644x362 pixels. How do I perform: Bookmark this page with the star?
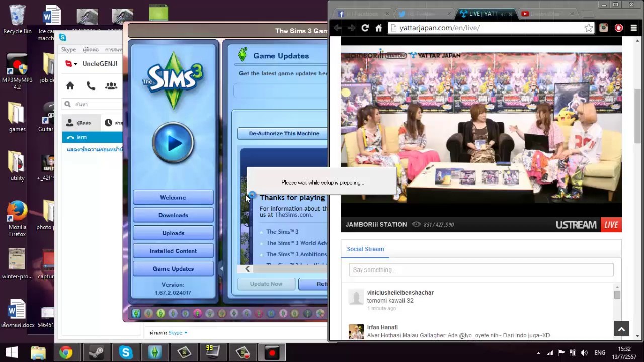(x=588, y=28)
